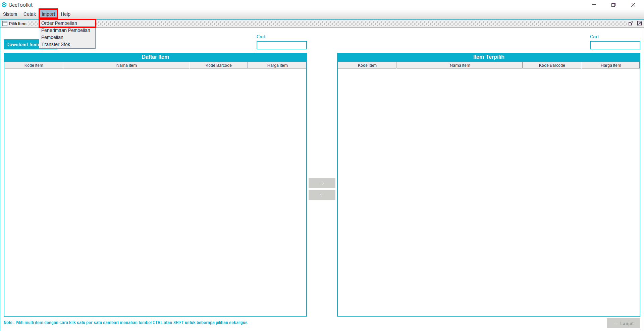Image resolution: width=644 pixels, height=331 pixels.
Task: Click the left arrow to remove selected item
Action: 322,195
